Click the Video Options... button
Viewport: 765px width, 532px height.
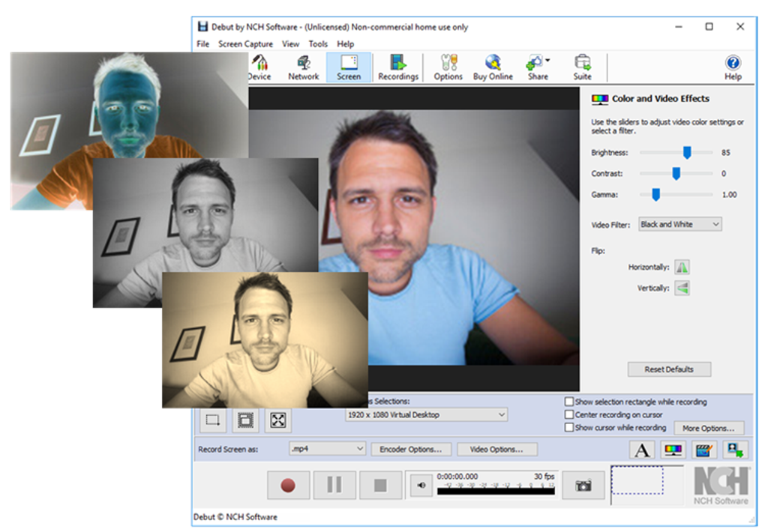coord(496,449)
